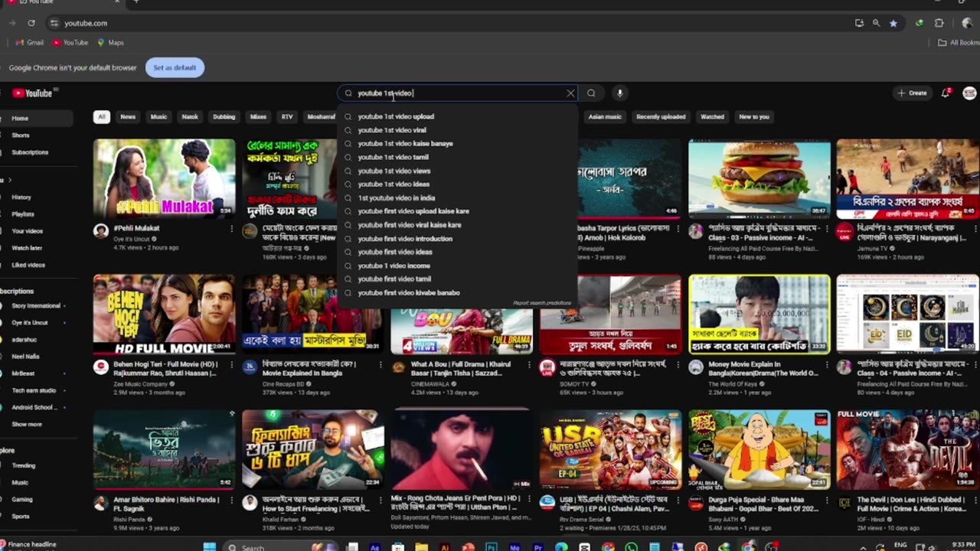The width and height of the screenshot is (980, 551).
Task: Select the Recently uploaded filter chip
Action: (x=661, y=117)
